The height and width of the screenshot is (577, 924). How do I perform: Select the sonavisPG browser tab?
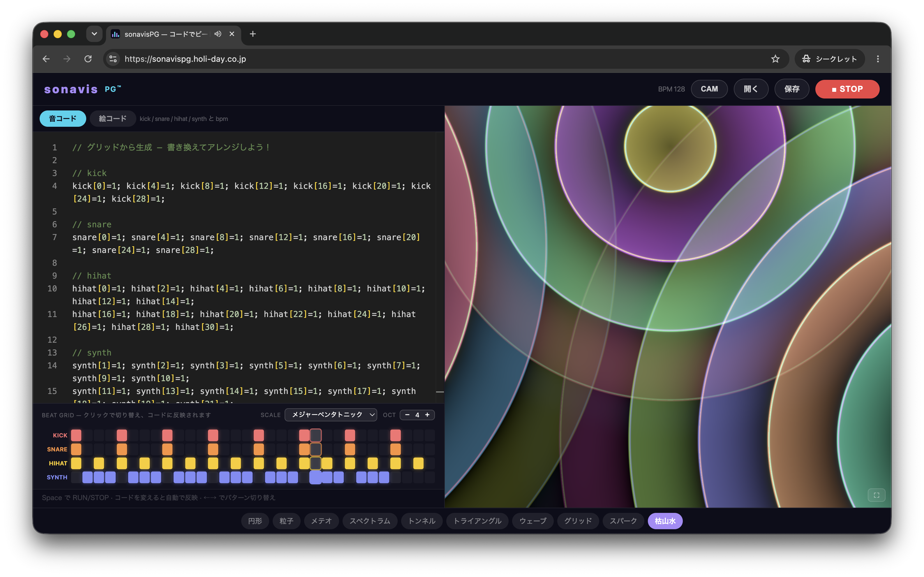tap(174, 34)
